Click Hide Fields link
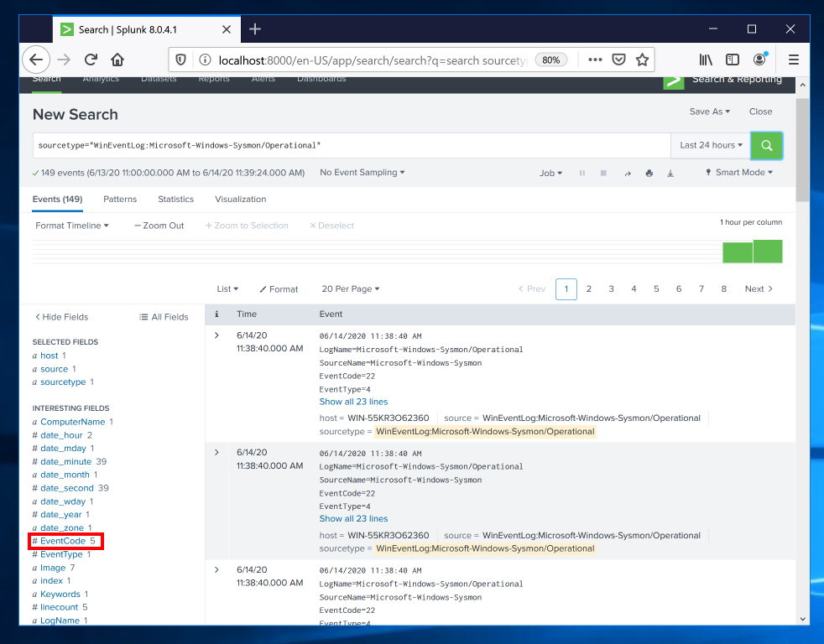This screenshot has height=644, width=824. 61,317
